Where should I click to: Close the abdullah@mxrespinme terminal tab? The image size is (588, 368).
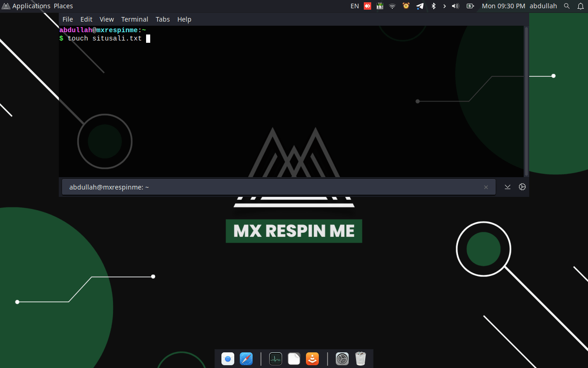click(x=486, y=187)
